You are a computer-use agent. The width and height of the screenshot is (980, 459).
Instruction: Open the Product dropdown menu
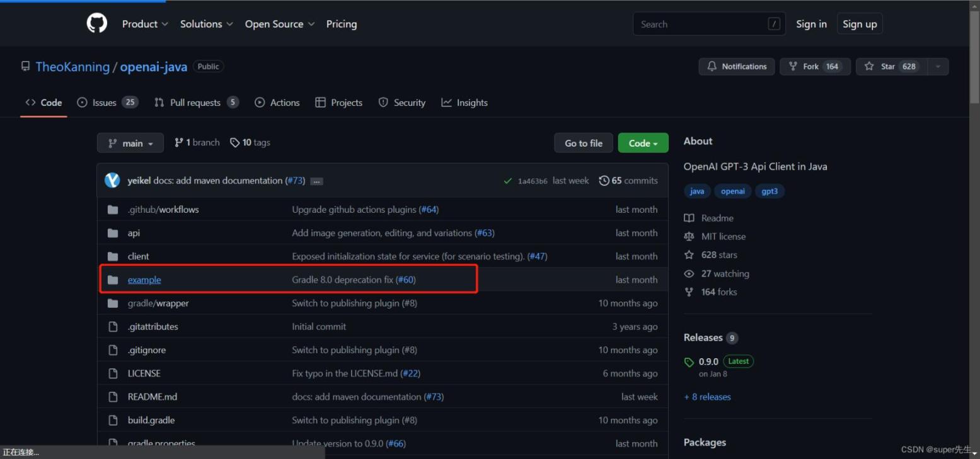tap(145, 24)
